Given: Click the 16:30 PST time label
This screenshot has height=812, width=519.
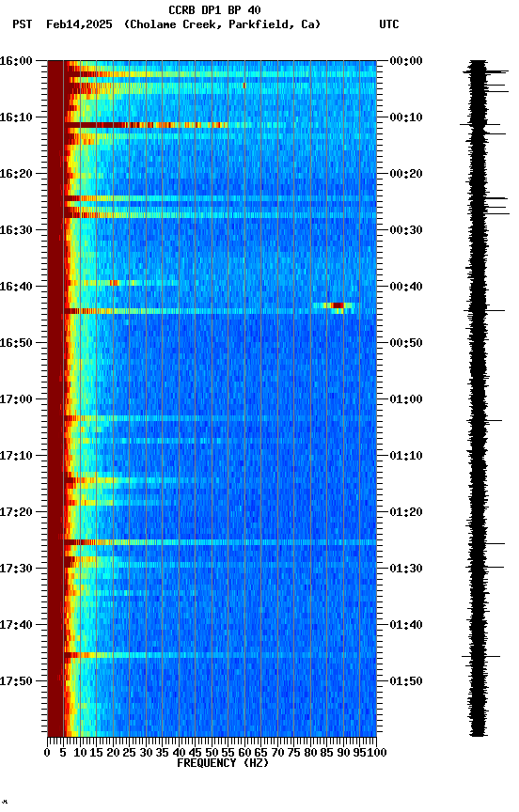Looking at the screenshot, I should [16, 230].
